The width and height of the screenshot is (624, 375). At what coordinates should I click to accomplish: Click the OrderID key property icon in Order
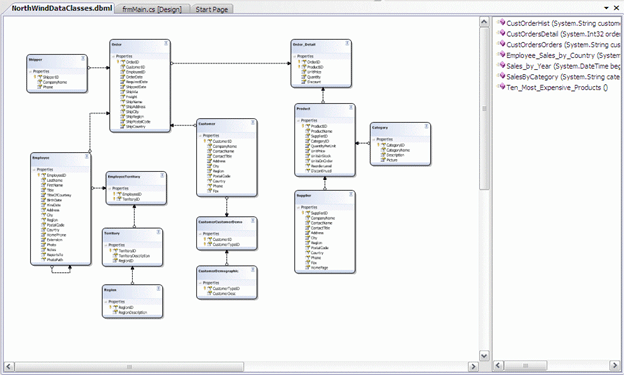pyautogui.click(x=123, y=62)
